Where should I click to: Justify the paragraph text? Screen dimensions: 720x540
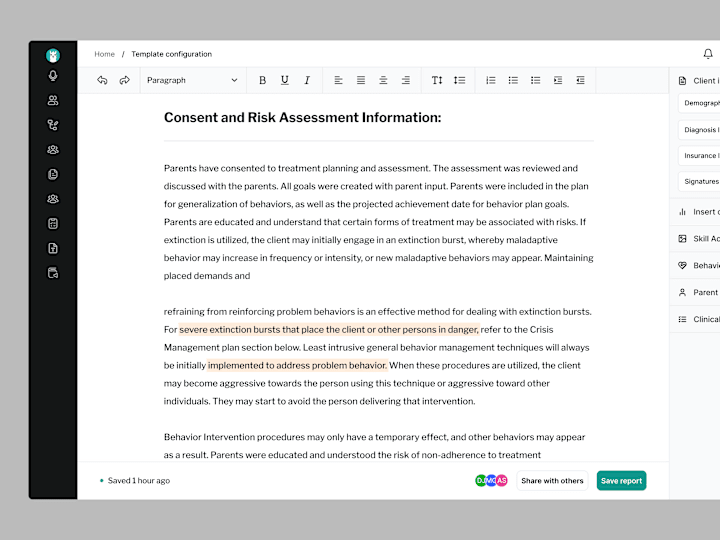click(361, 80)
